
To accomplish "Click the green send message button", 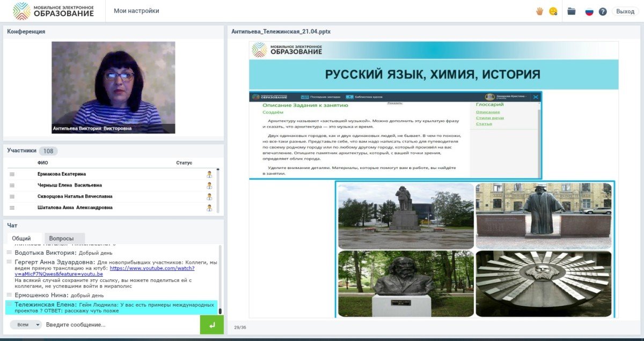I will point(212,325).
